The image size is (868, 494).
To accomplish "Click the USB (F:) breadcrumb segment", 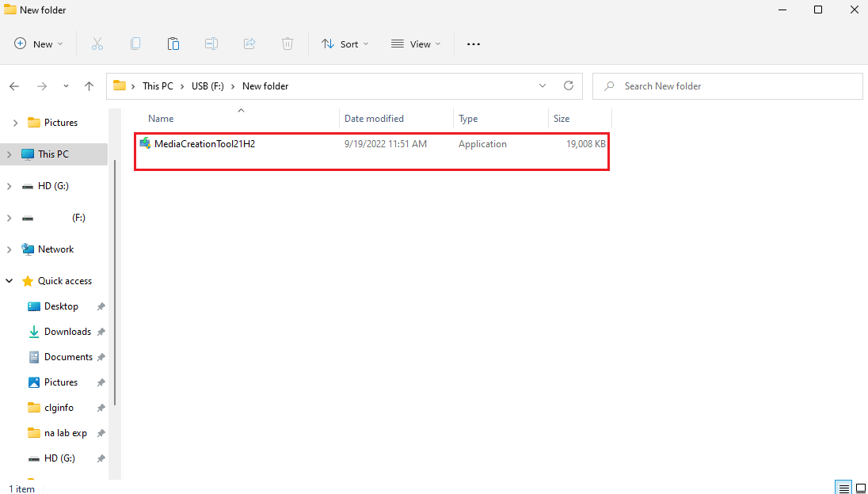I will coord(207,86).
